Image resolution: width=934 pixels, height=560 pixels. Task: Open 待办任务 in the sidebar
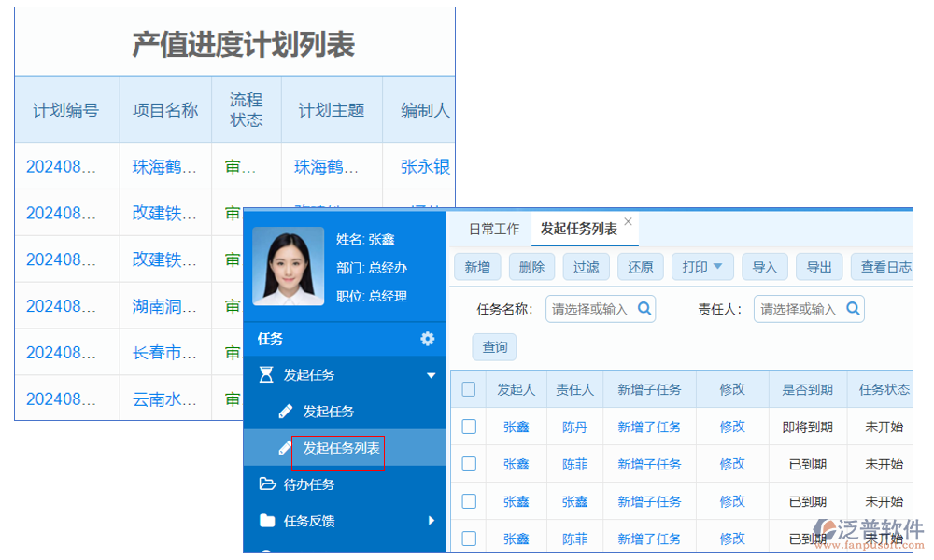308,484
